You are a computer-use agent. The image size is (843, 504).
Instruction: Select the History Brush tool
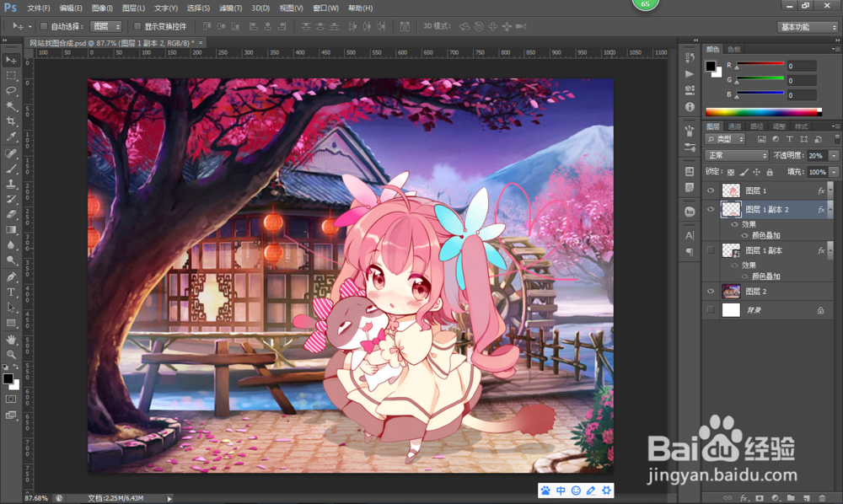[x=11, y=199]
